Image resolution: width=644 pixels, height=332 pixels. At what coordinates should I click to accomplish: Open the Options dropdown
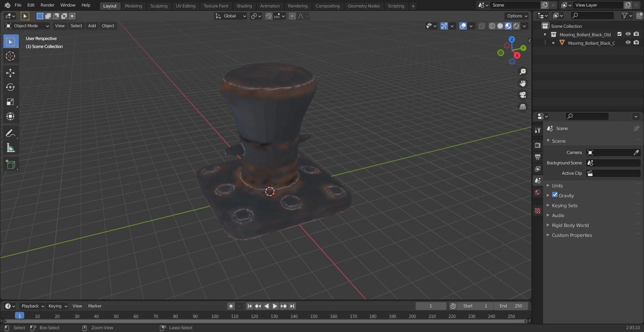(x=517, y=16)
